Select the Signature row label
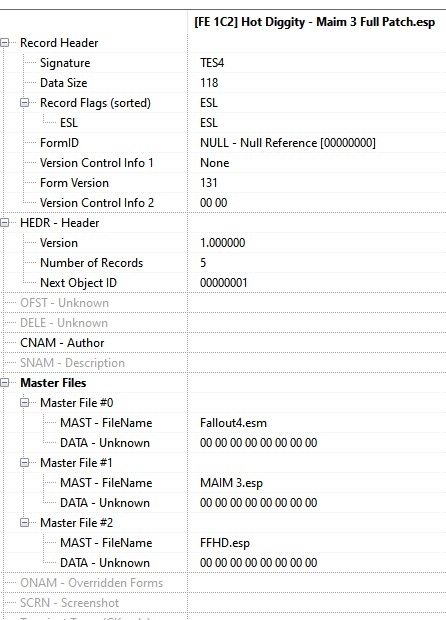This screenshot has height=620, width=446. 65,63
